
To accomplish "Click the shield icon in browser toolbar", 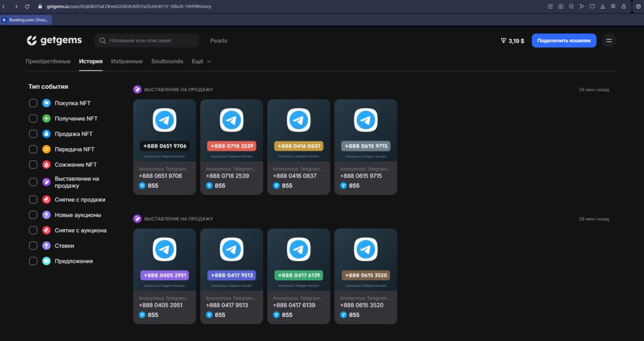I will pyautogui.click(x=571, y=6).
